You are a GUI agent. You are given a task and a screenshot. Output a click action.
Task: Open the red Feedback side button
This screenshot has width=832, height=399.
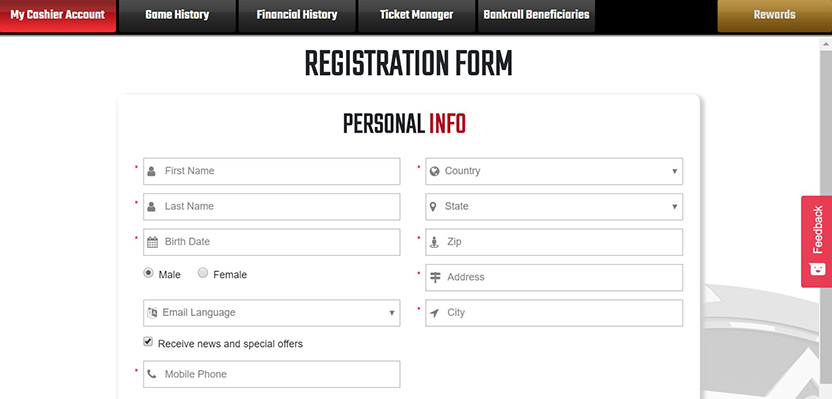817,241
